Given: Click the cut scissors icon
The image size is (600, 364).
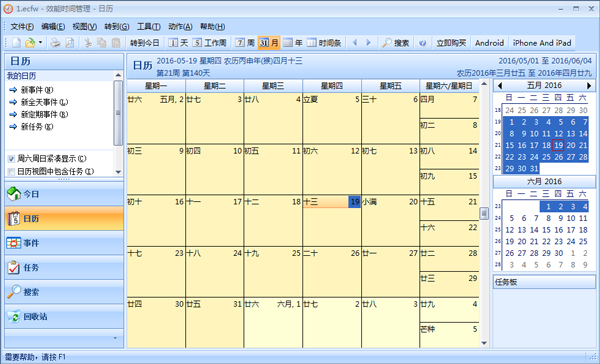Looking at the screenshot, I should (88, 43).
